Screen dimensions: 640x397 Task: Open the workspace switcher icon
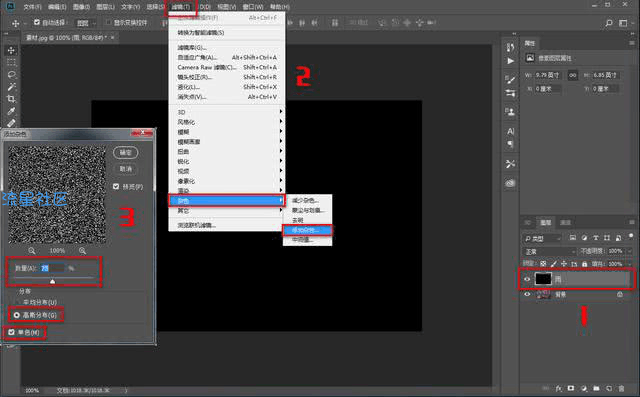[623, 23]
